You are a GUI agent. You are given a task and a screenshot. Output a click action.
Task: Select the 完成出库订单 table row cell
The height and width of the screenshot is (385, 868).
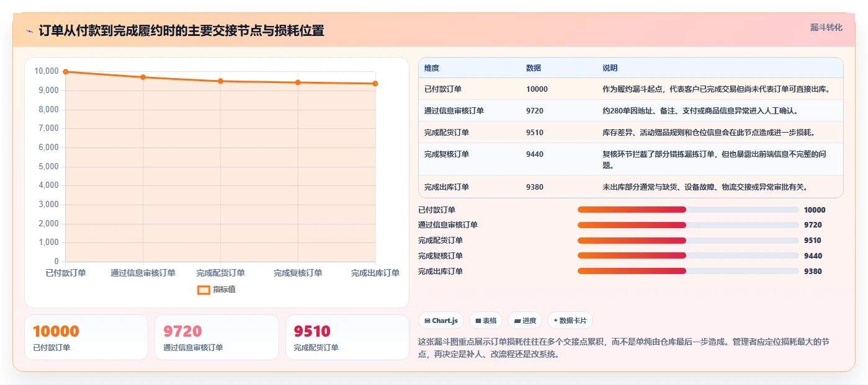tap(447, 187)
